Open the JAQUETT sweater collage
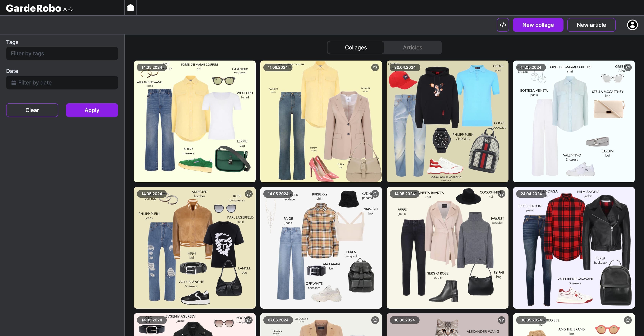Image resolution: width=644 pixels, height=336 pixels. point(447,248)
